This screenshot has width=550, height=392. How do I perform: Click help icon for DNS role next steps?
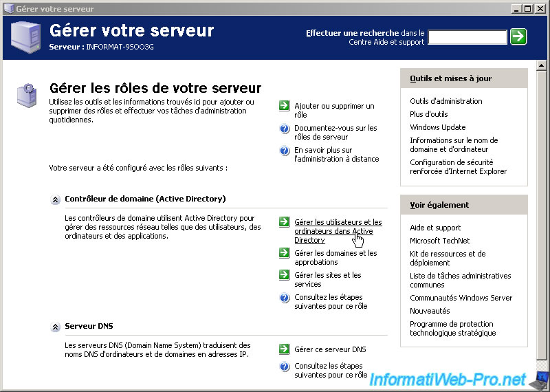click(285, 366)
